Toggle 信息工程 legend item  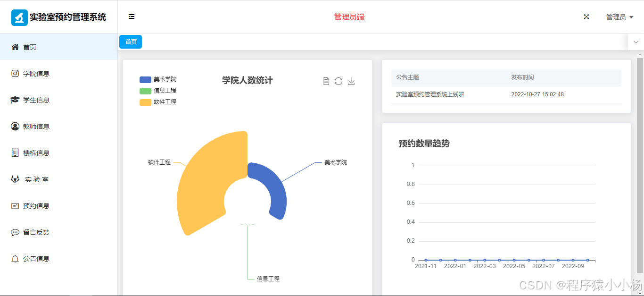[158, 91]
